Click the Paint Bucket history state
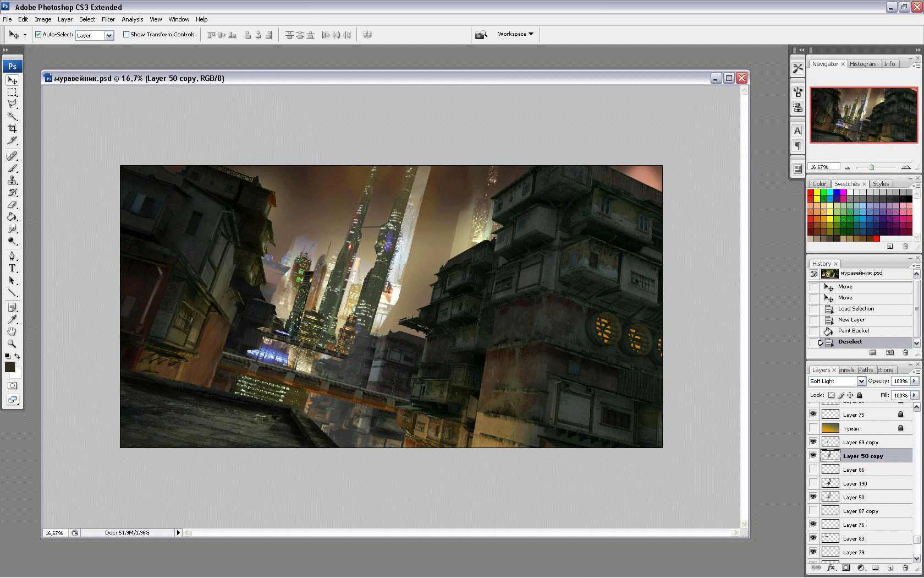Image resolution: width=924 pixels, height=578 pixels. coord(854,331)
